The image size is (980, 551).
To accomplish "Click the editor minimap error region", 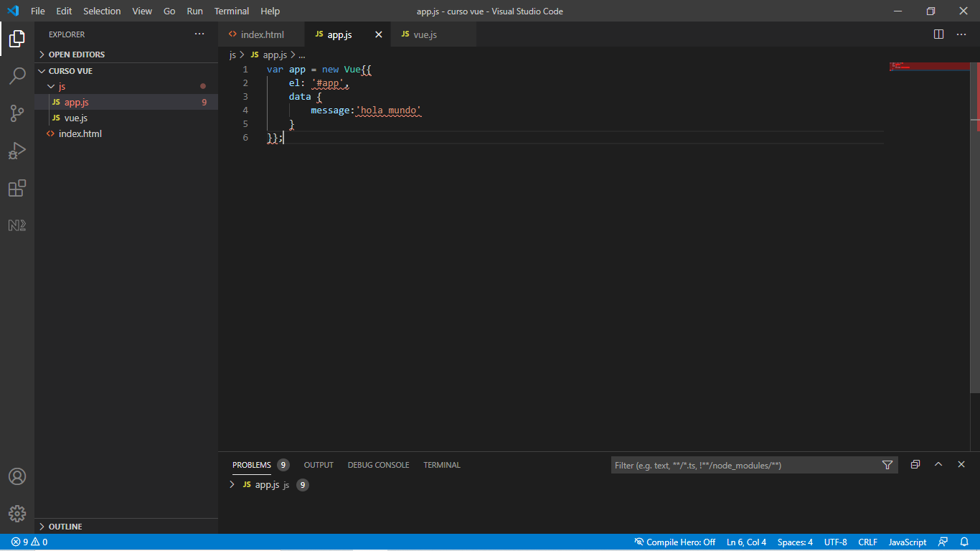I will (930, 66).
